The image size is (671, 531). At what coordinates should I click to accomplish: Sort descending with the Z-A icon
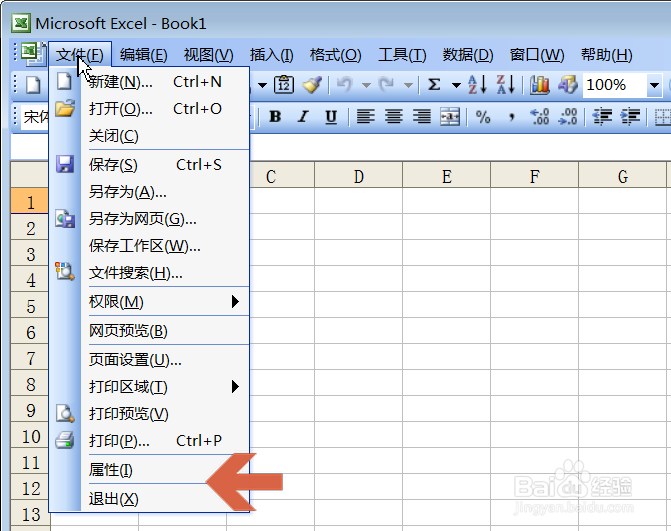tap(506, 84)
